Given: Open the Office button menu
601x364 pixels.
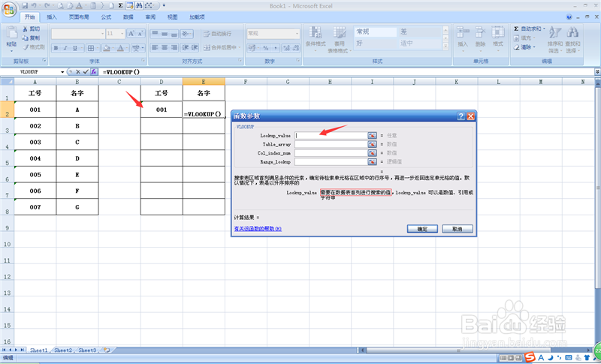Looking at the screenshot, I should pos(9,8).
